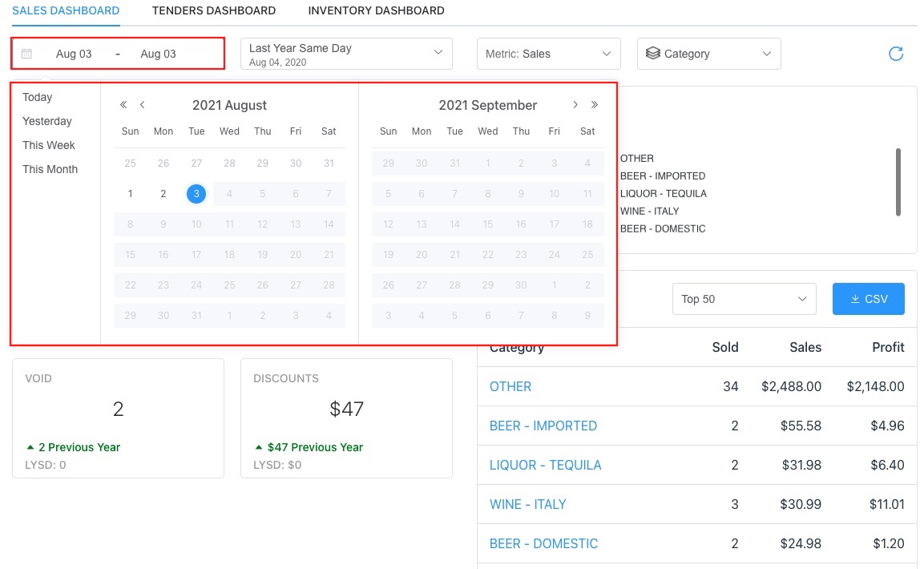Click the category list scrollbar
The width and height of the screenshot is (924, 569).
click(x=898, y=181)
